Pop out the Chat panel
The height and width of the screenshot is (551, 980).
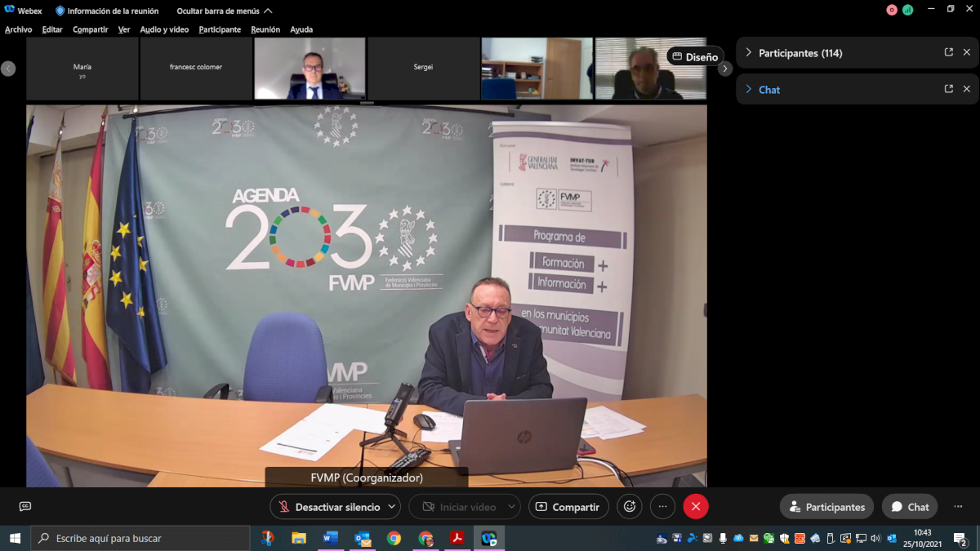[948, 89]
